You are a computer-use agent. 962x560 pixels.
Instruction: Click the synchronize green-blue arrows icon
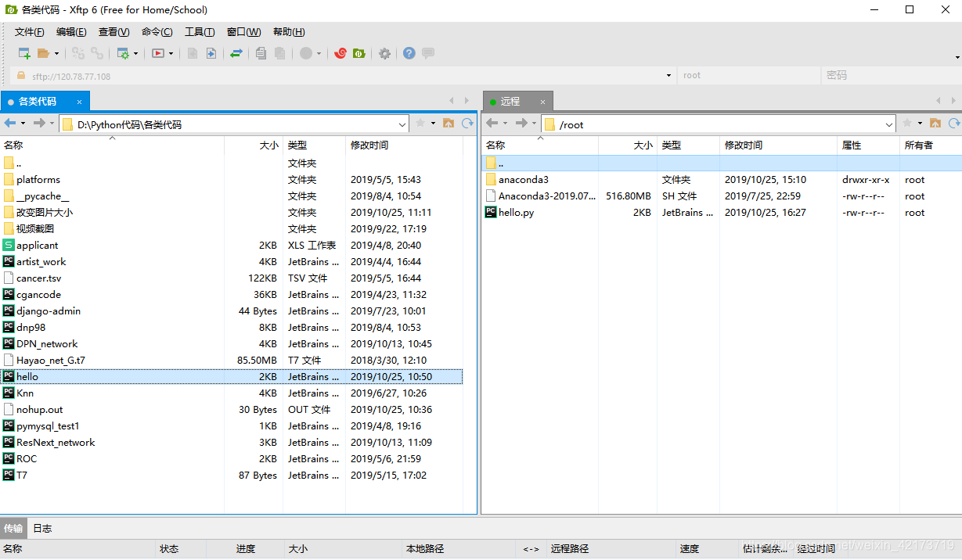(x=236, y=53)
